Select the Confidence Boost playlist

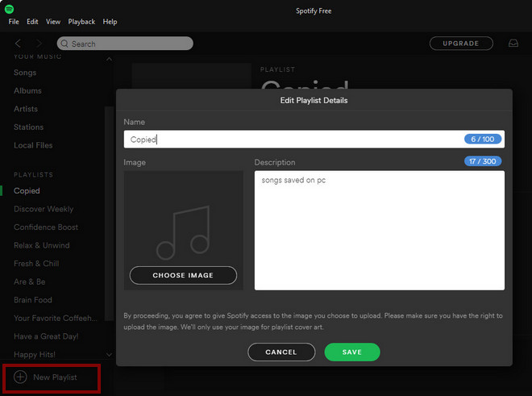coord(46,227)
